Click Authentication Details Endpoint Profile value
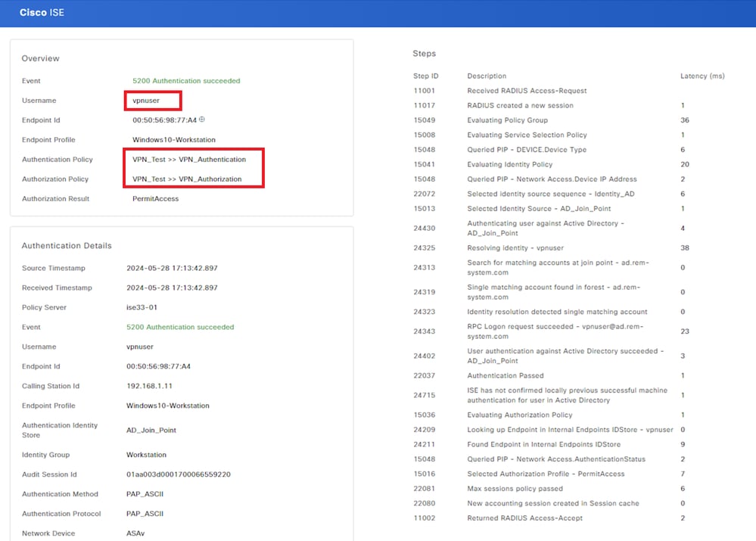This screenshot has height=541, width=756. [168, 406]
